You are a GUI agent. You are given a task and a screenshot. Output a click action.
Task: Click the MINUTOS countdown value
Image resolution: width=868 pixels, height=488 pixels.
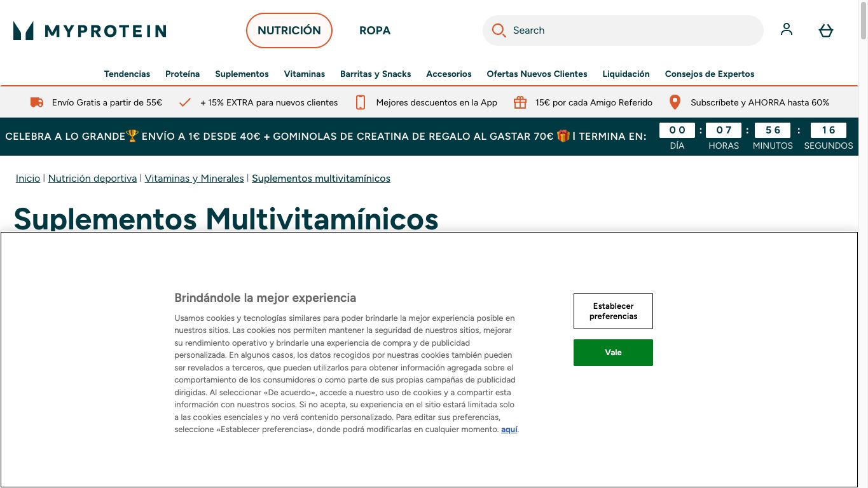[x=773, y=130]
